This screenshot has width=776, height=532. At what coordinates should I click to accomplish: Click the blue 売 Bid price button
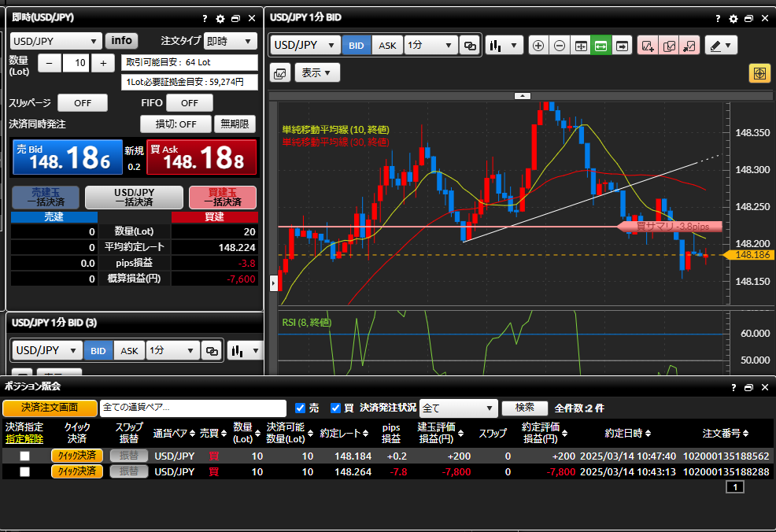(x=68, y=157)
